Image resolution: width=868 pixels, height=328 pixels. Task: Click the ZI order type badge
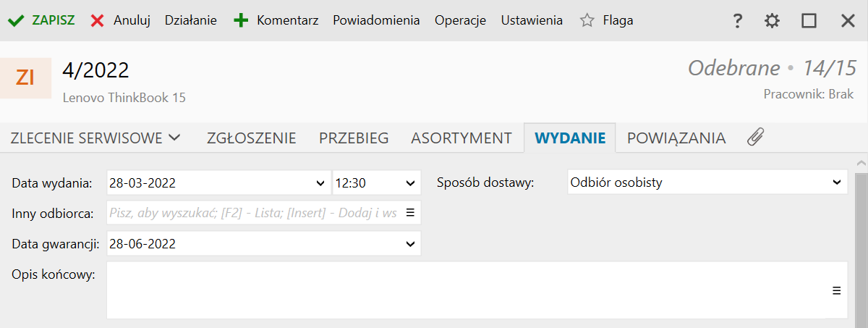(x=25, y=77)
